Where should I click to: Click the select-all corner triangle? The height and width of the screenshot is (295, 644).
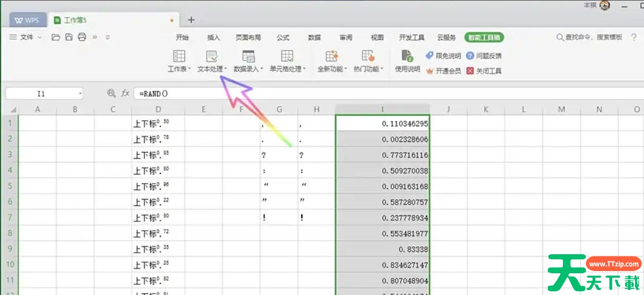(13, 110)
